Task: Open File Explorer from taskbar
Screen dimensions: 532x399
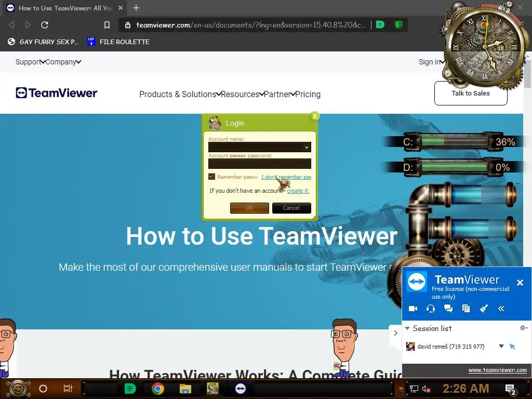Action: click(x=185, y=389)
